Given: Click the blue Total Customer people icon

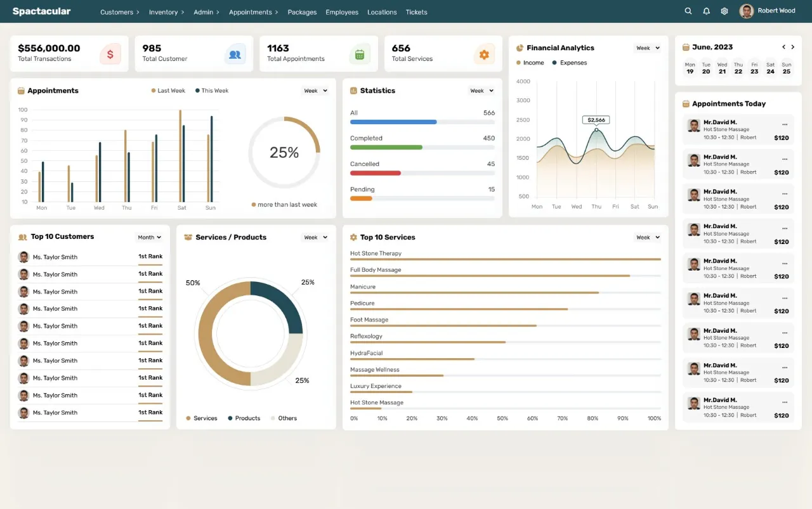Looking at the screenshot, I should [x=235, y=55].
